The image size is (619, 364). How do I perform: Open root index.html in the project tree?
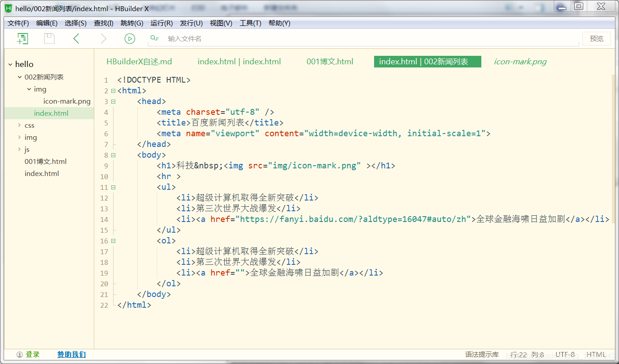click(42, 174)
